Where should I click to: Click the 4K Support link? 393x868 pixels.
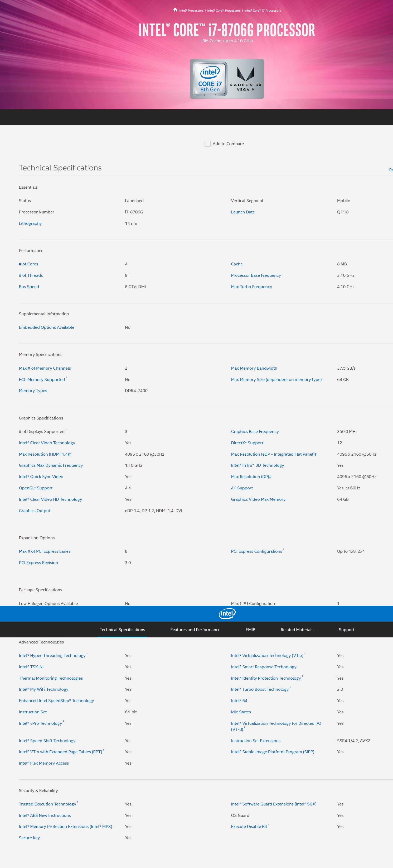click(242, 488)
